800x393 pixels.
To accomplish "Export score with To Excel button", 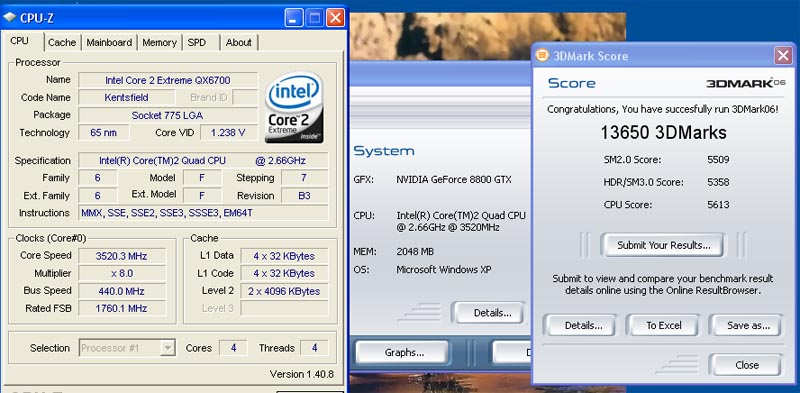I will point(664,325).
